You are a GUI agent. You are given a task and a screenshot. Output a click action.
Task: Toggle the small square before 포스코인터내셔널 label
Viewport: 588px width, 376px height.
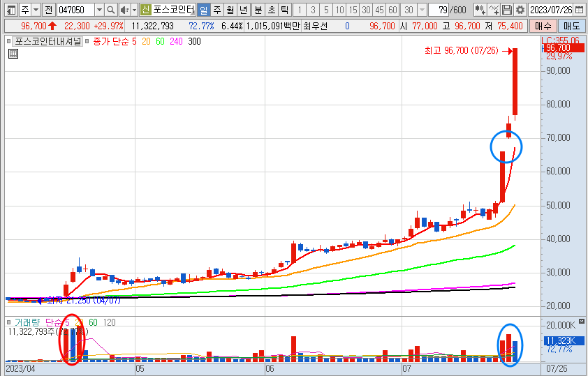point(8,41)
